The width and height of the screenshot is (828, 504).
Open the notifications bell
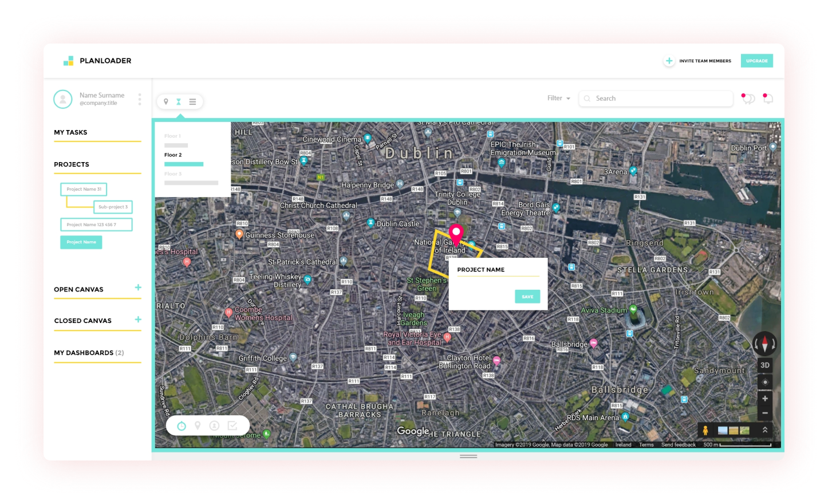[768, 99]
